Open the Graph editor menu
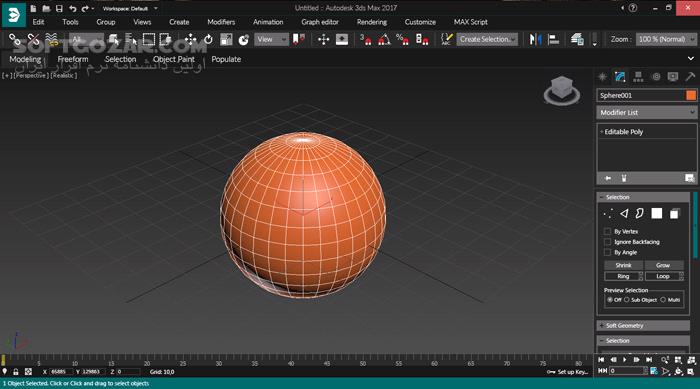Viewport: 700px width, 389px height. [320, 22]
